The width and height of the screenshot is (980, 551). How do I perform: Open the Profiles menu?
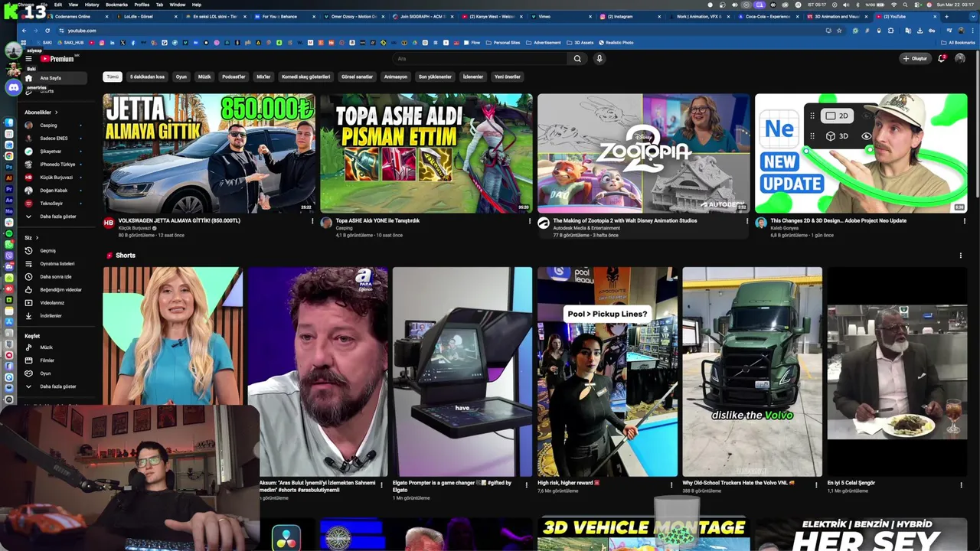pos(142,5)
